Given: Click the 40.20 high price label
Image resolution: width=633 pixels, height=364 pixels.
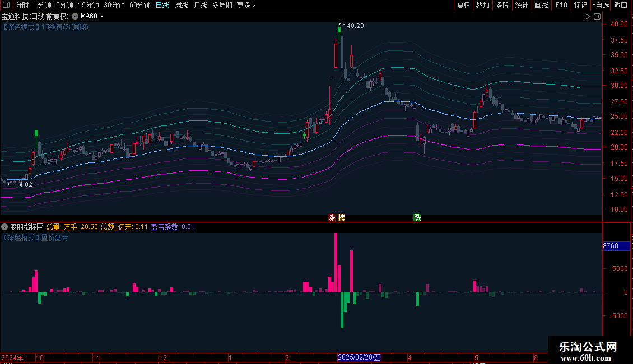Looking at the screenshot, I should coord(355,25).
